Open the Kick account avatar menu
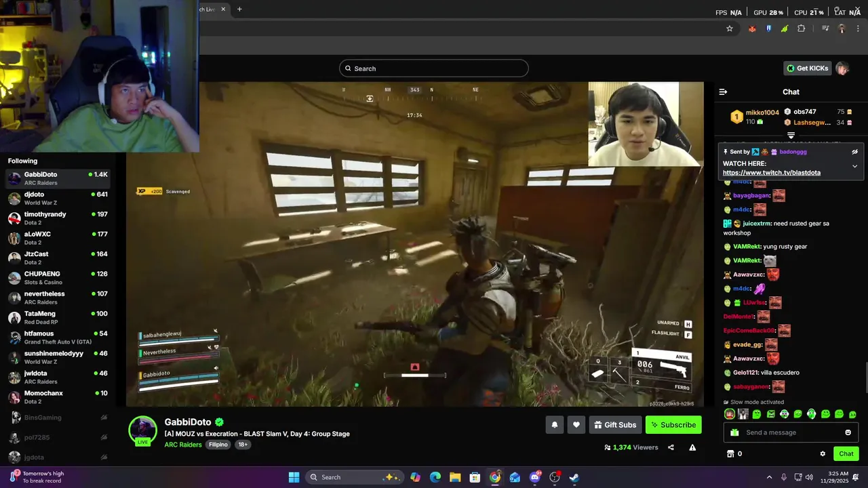Image resolution: width=868 pixels, height=488 pixels. click(x=842, y=68)
